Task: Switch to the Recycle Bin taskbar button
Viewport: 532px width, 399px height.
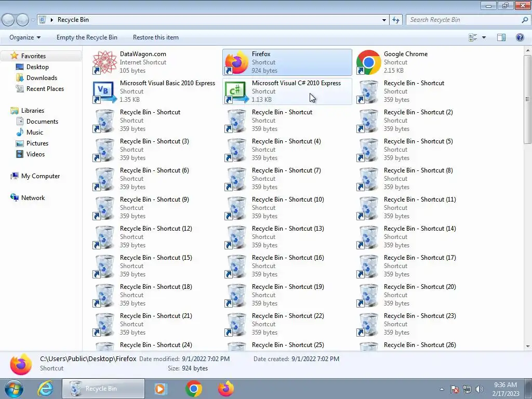Action: pyautogui.click(x=103, y=389)
